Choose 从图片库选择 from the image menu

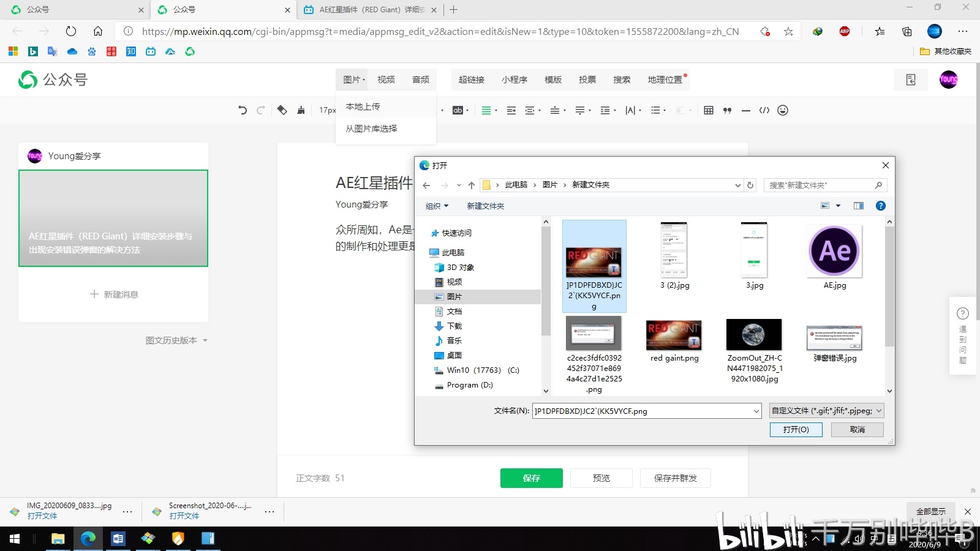coord(372,129)
